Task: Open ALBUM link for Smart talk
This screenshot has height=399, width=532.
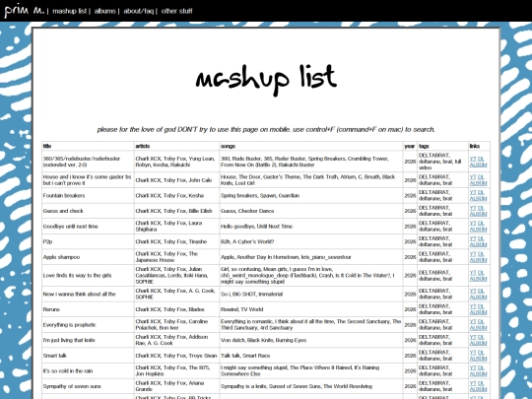Action: (x=478, y=359)
